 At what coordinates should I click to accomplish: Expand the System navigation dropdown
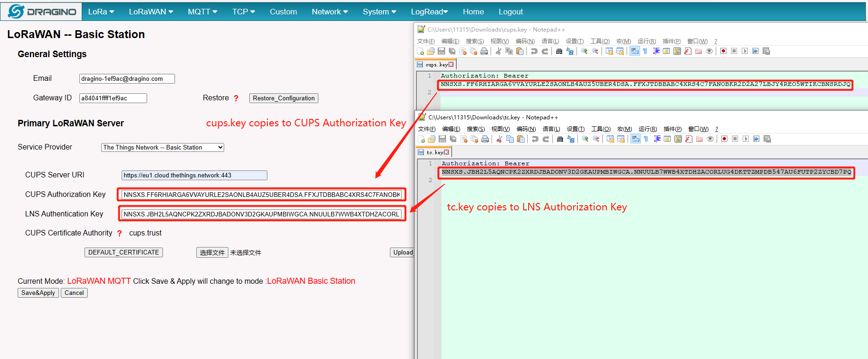(379, 12)
